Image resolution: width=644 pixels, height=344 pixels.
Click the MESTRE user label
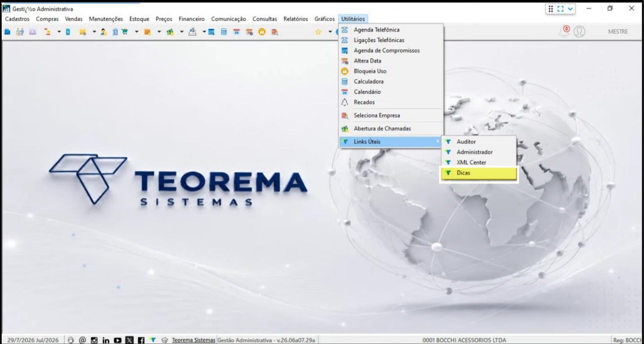coord(618,31)
